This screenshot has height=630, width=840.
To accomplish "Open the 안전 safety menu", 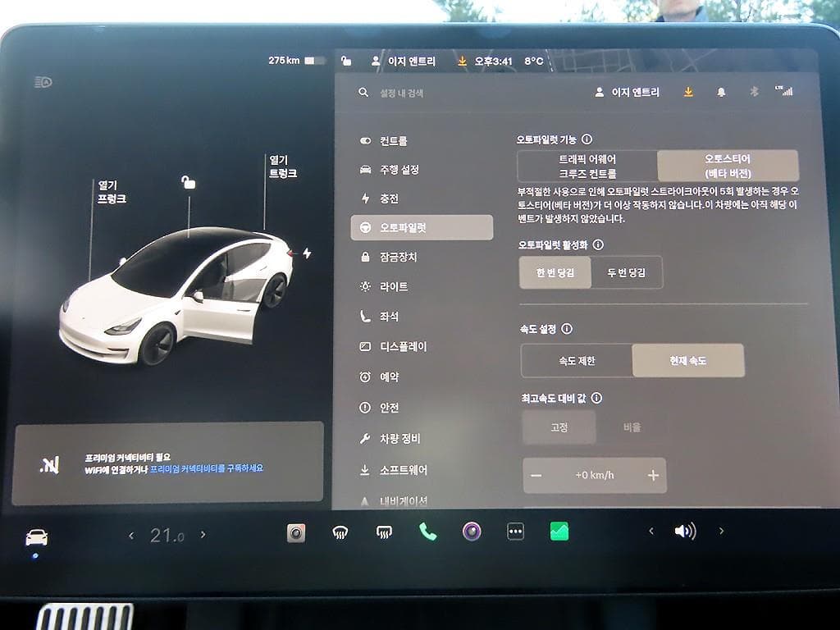I will point(379,408).
